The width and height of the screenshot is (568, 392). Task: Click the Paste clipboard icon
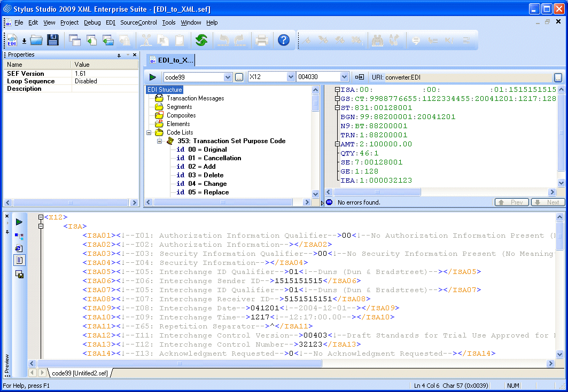[180, 40]
